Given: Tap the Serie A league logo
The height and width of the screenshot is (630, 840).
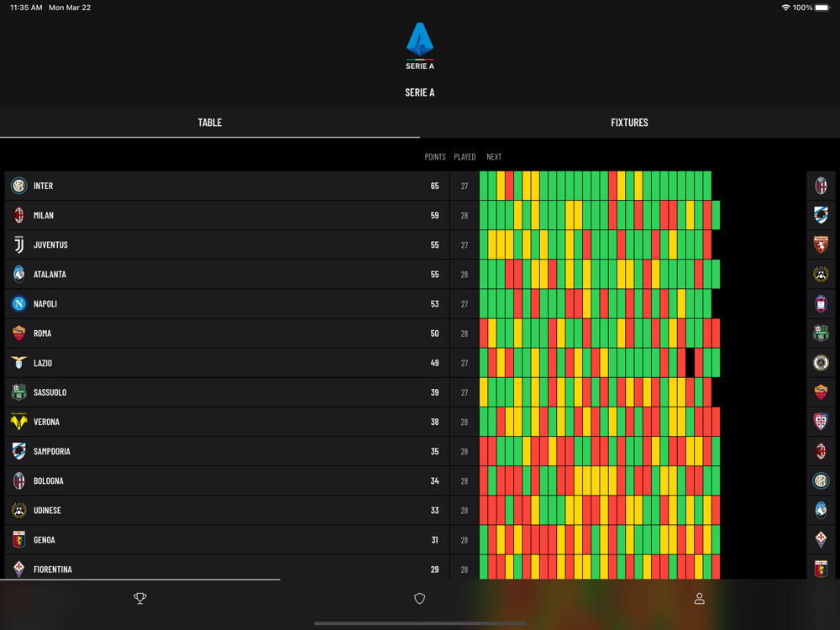Looking at the screenshot, I should pos(420,46).
